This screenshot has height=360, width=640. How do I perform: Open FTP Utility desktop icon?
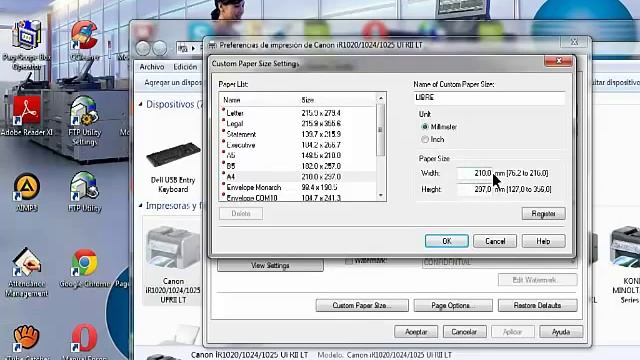(x=84, y=192)
